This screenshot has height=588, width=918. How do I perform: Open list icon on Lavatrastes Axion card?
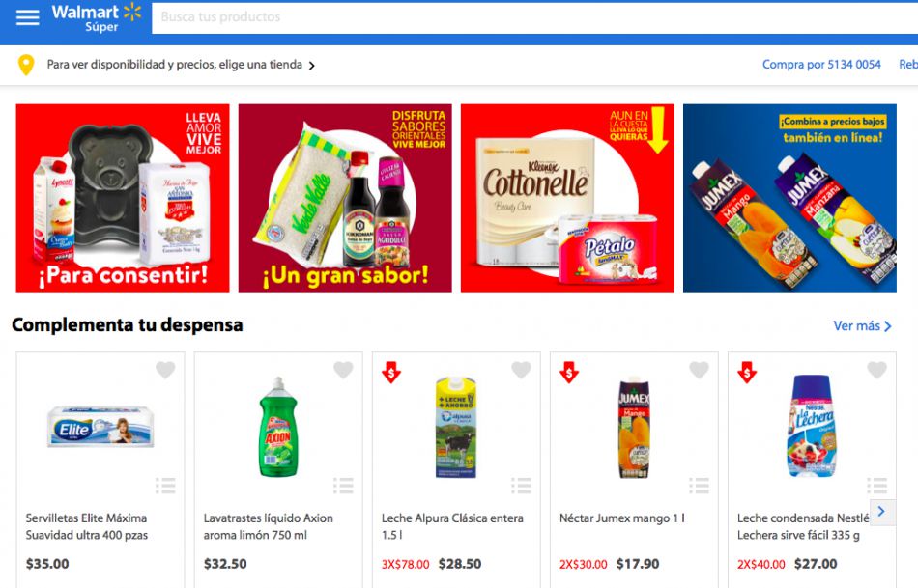(x=344, y=486)
